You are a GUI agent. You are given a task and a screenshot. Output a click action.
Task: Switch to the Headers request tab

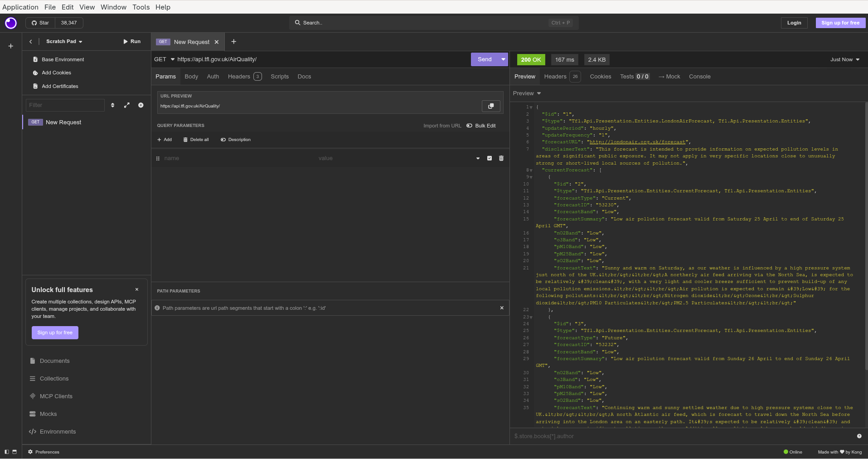(x=239, y=77)
